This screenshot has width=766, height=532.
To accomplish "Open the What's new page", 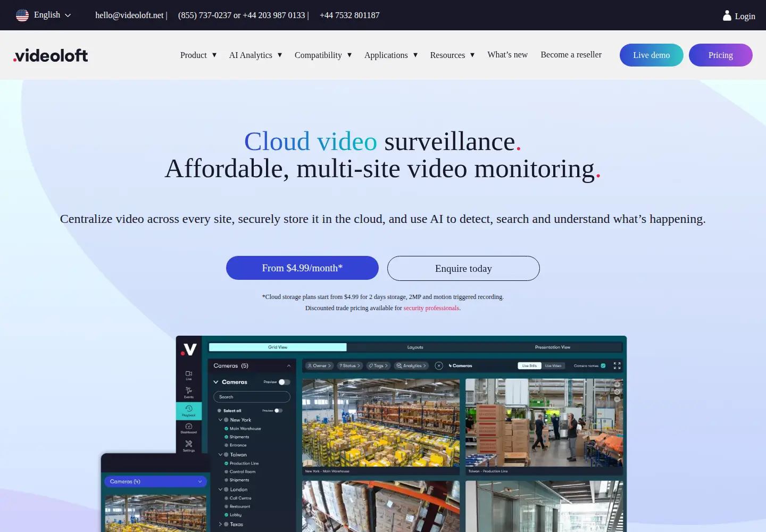I will [507, 54].
